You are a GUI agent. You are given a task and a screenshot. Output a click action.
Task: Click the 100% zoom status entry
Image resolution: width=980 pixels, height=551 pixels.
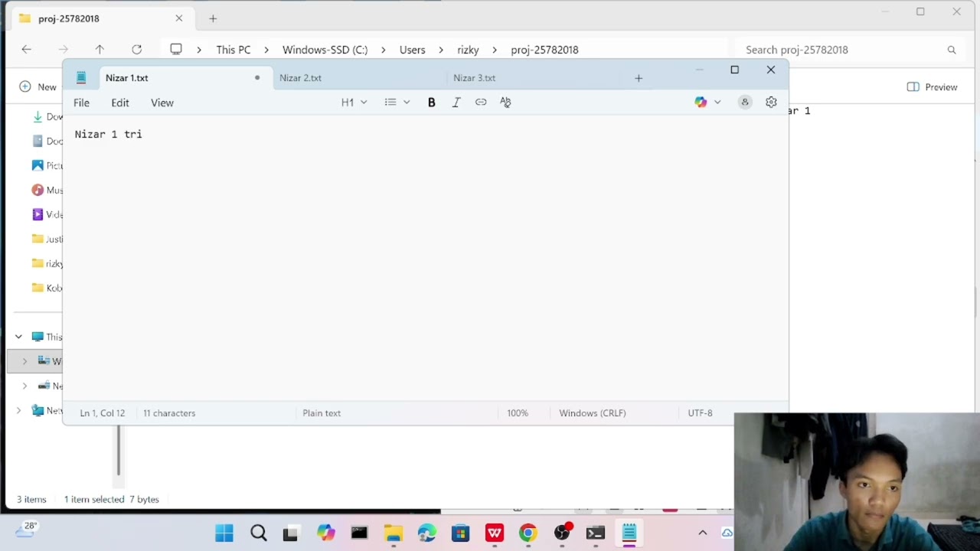pos(518,413)
